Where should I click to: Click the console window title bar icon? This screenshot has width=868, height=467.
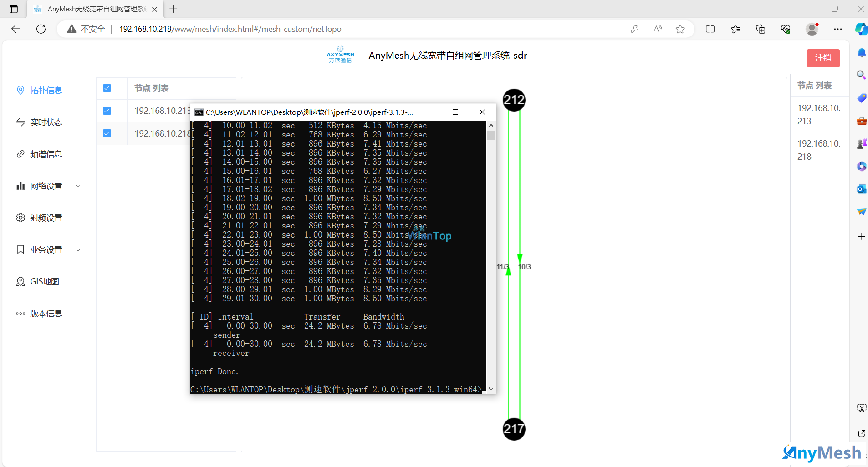tap(199, 112)
